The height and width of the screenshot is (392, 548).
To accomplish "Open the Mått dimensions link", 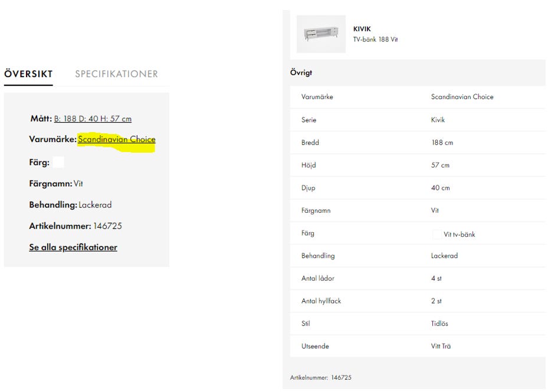I will (x=93, y=119).
